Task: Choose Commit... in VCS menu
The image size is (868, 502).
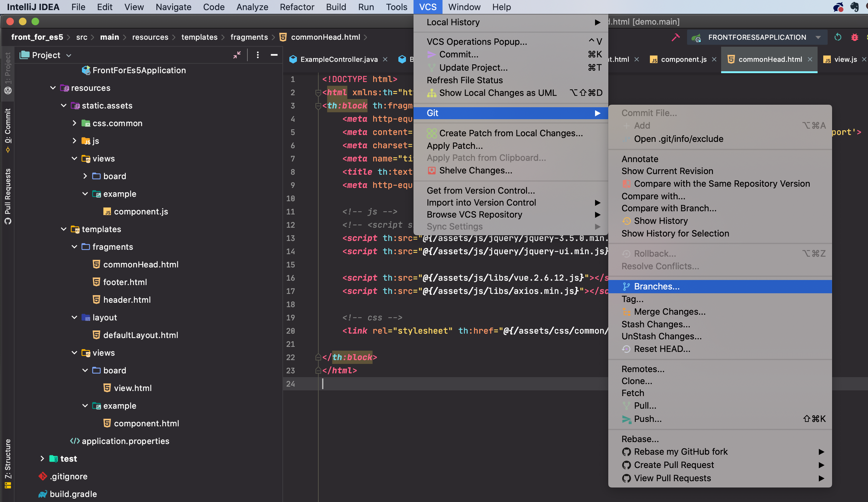Action: point(511,54)
